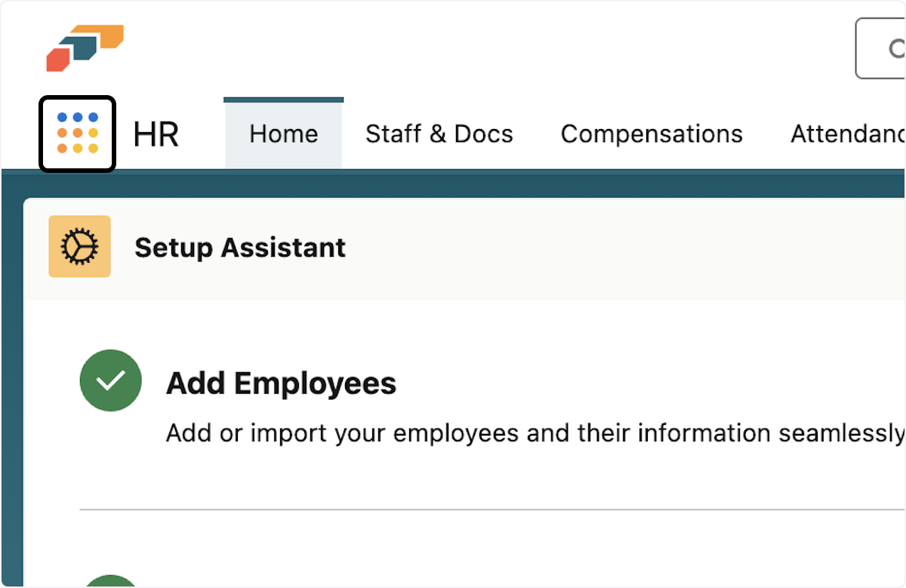The image size is (906, 588).
Task: Click empty white space right of the logo
Action: (x=453, y=49)
